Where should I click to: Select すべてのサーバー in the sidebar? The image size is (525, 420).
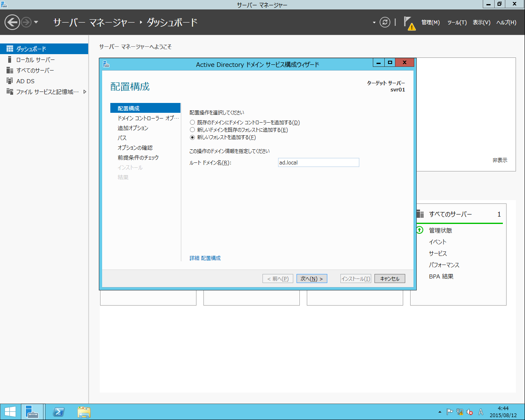coord(44,71)
